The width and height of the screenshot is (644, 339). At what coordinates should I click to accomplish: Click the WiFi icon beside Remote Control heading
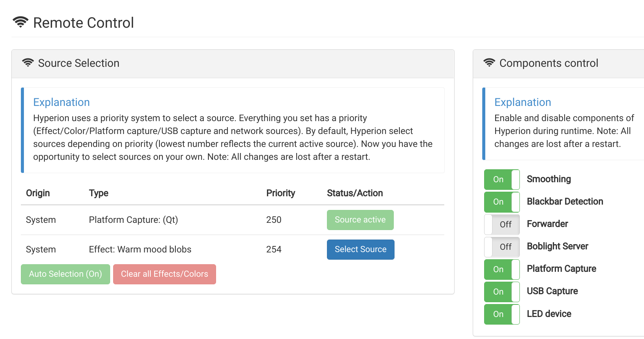[x=21, y=22]
